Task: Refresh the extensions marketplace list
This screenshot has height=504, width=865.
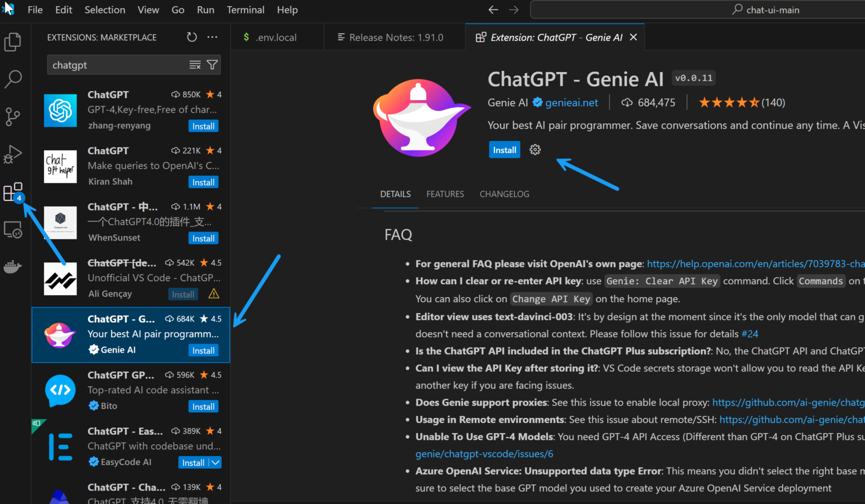Action: (x=191, y=37)
